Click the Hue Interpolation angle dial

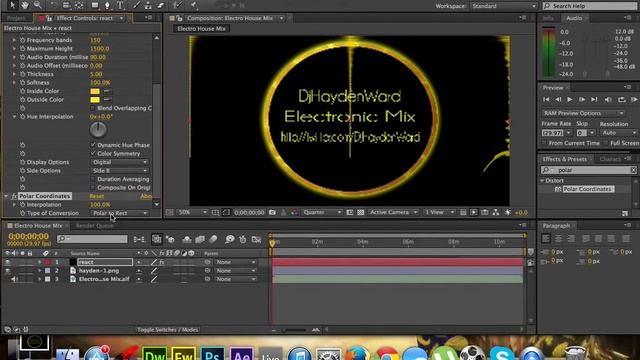pos(98,130)
